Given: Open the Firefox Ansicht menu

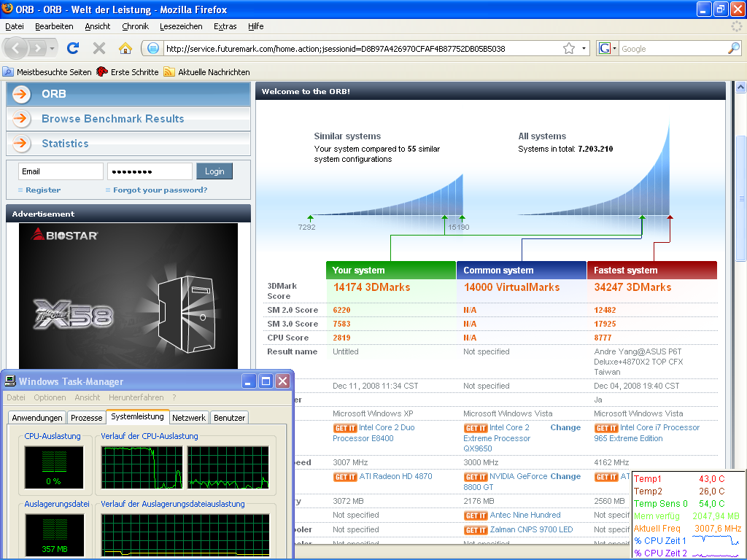Looking at the screenshot, I should pyautogui.click(x=98, y=26).
